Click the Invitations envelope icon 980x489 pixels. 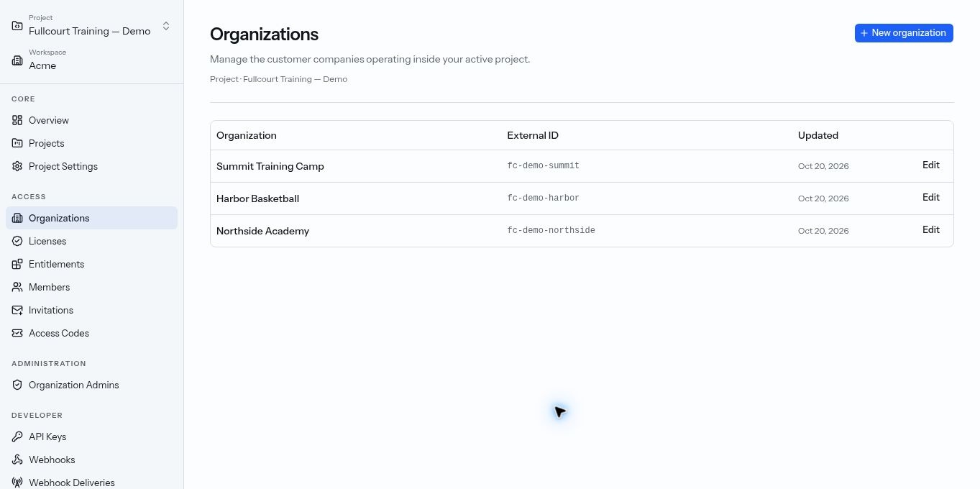(17, 310)
